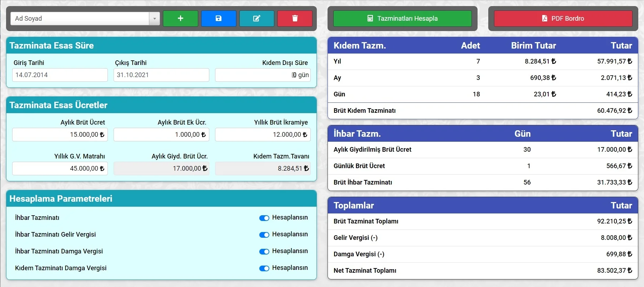Toggle İhbar Tazminatı Gelir Vergisi switch
The width and height of the screenshot is (644, 287).
(264, 235)
